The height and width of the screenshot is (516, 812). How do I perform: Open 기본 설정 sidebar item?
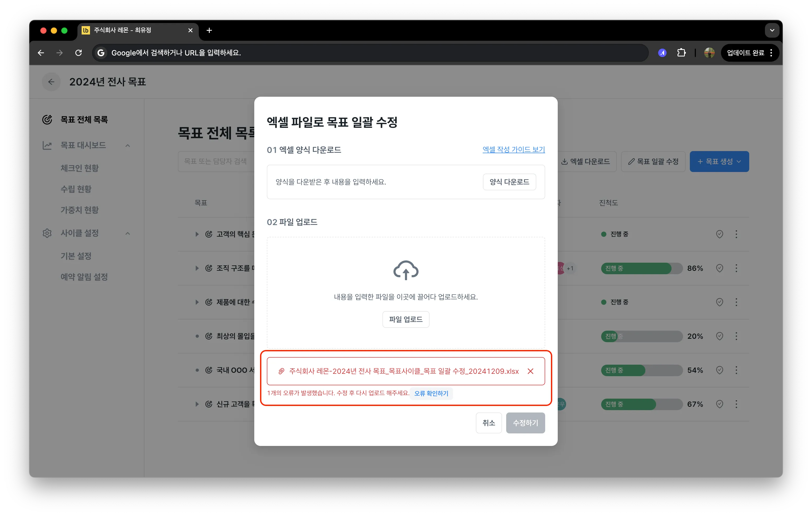point(76,256)
